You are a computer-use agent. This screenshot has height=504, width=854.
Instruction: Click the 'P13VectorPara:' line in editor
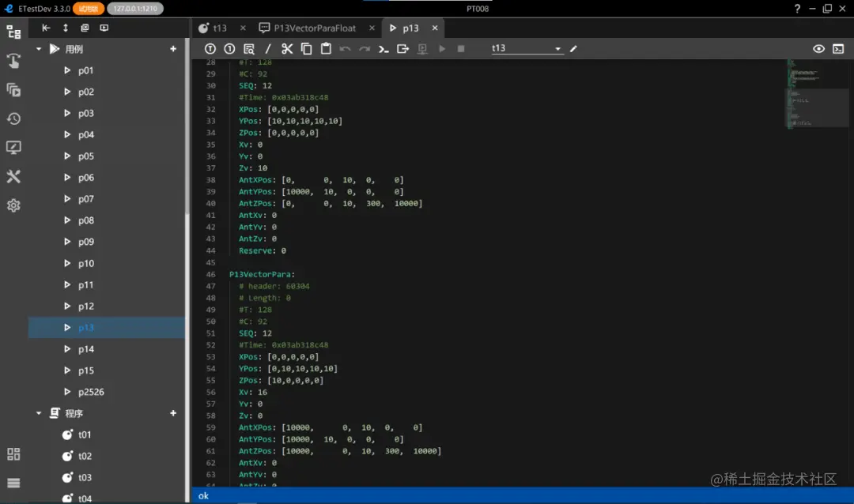262,274
